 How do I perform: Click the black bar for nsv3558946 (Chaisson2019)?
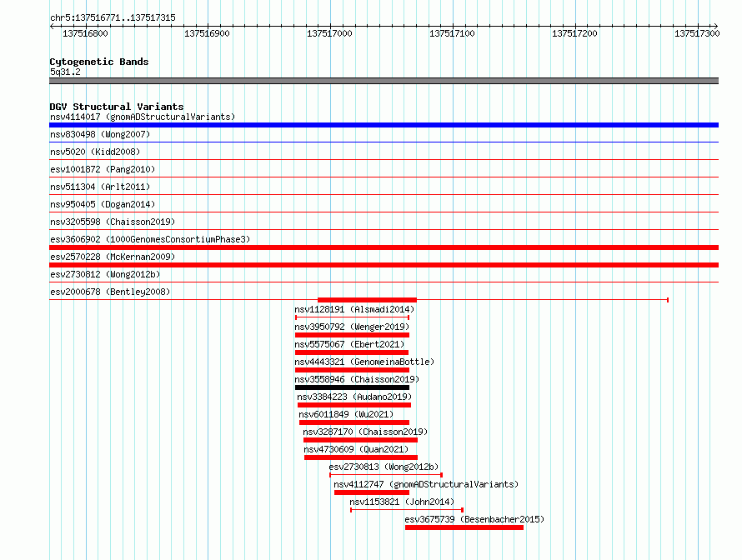352,387
